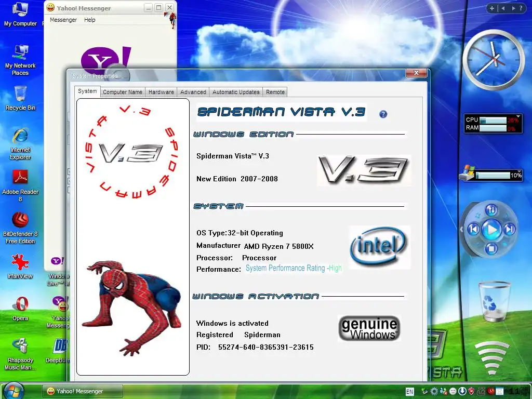The height and width of the screenshot is (399, 532).
Task: Expand the CPU RAM meter dropdown arrow
Action: tap(518, 116)
